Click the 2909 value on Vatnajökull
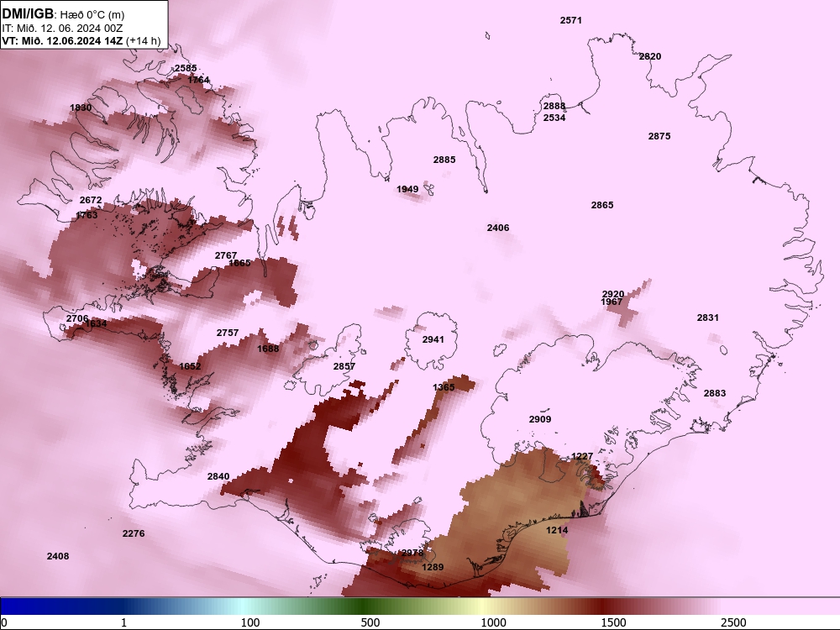 click(x=540, y=419)
